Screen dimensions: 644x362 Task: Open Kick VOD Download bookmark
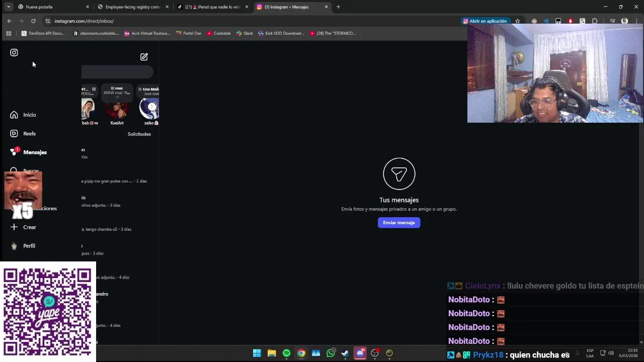coord(281,33)
